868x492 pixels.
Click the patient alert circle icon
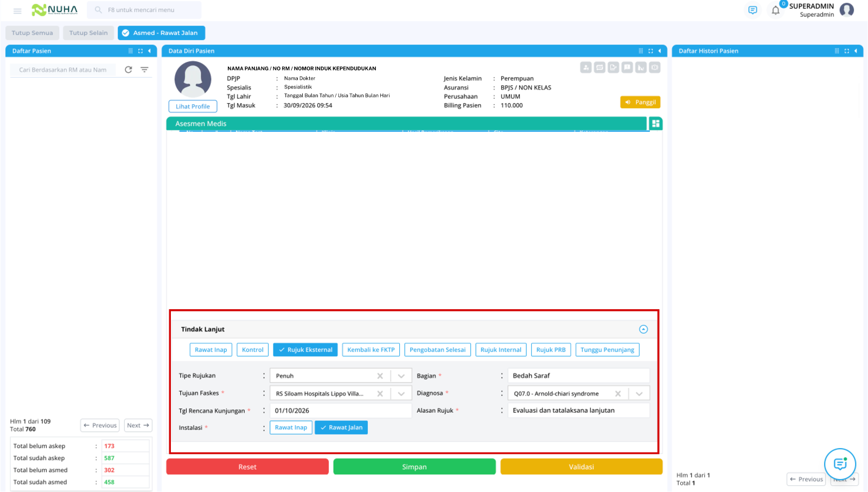(655, 67)
